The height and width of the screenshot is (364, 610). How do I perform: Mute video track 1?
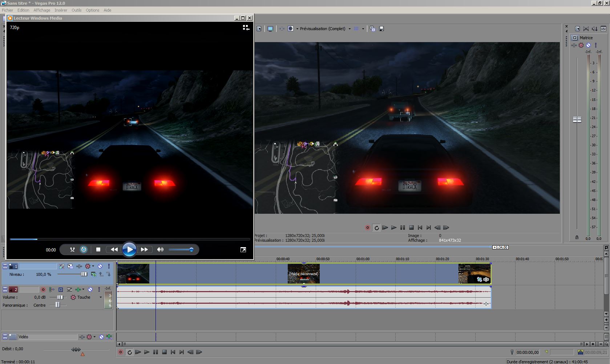pos(100,266)
